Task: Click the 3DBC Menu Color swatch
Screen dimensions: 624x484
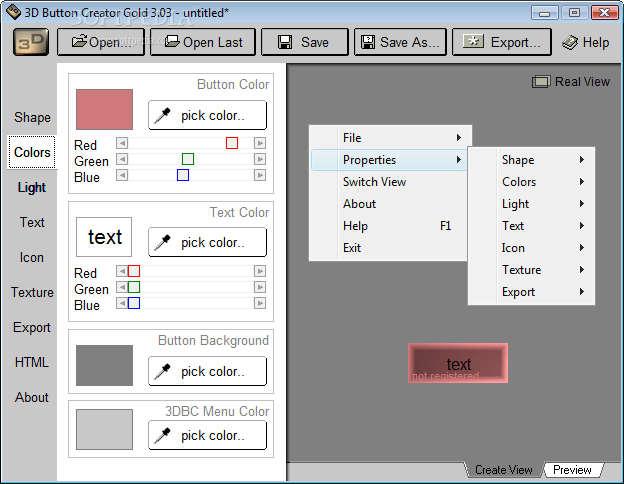Action: coord(104,429)
